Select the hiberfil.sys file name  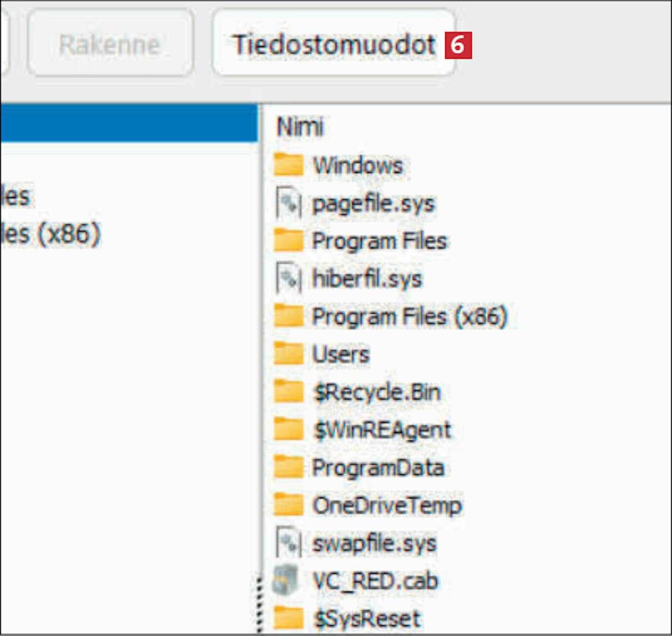(367, 279)
